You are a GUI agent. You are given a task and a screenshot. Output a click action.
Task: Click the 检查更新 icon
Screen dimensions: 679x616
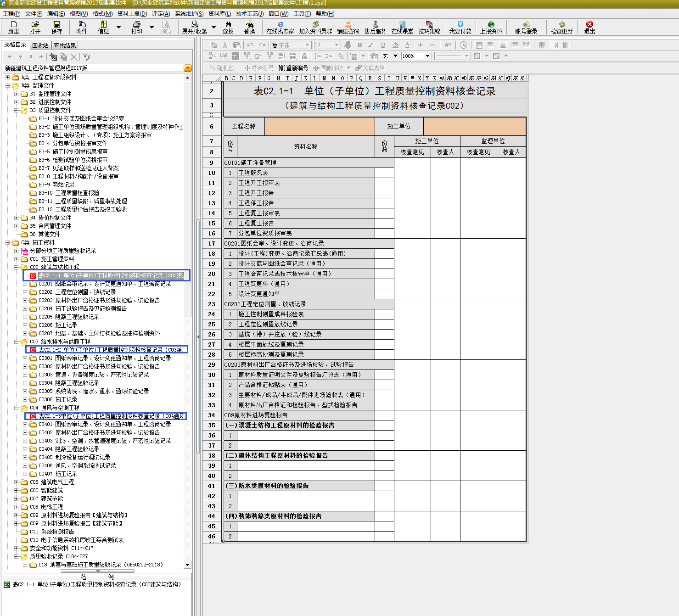point(561,28)
